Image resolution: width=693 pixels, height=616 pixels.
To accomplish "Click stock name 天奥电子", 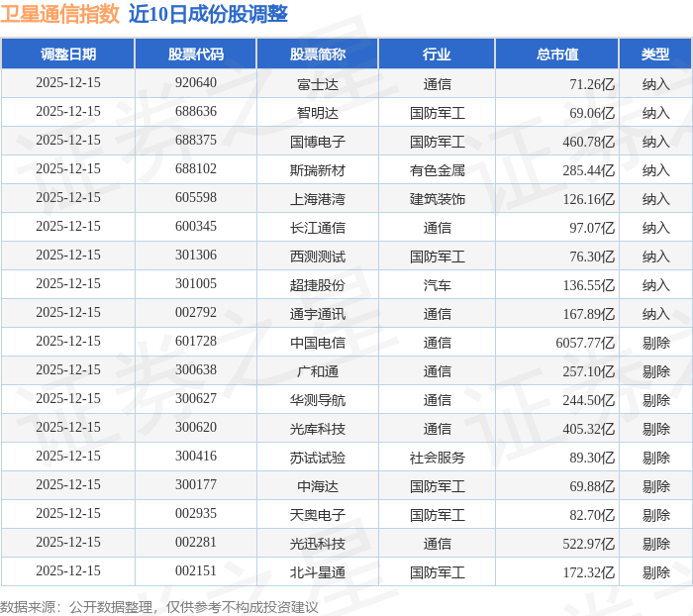I will 318,515.
